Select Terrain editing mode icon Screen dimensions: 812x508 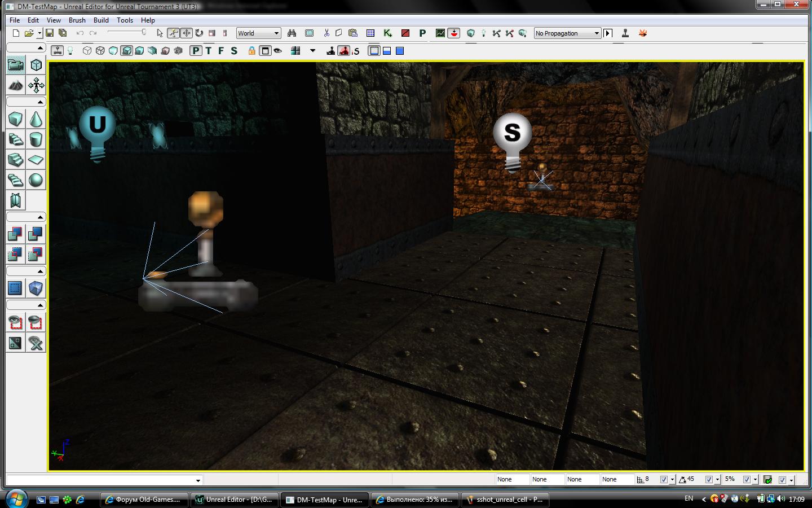click(16, 85)
